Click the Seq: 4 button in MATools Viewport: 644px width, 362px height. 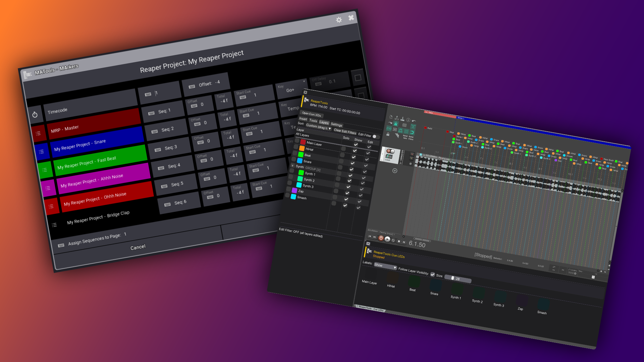pos(173,166)
